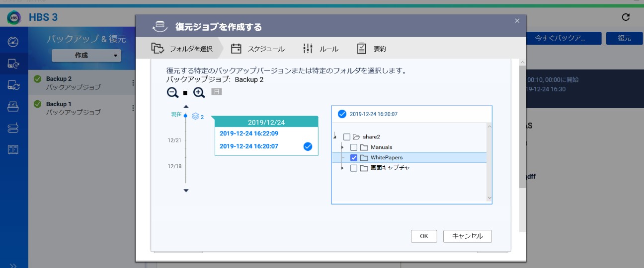The image size is (644, 268).
Task: Open the Overview dashboard sidebar icon
Action: (x=13, y=42)
